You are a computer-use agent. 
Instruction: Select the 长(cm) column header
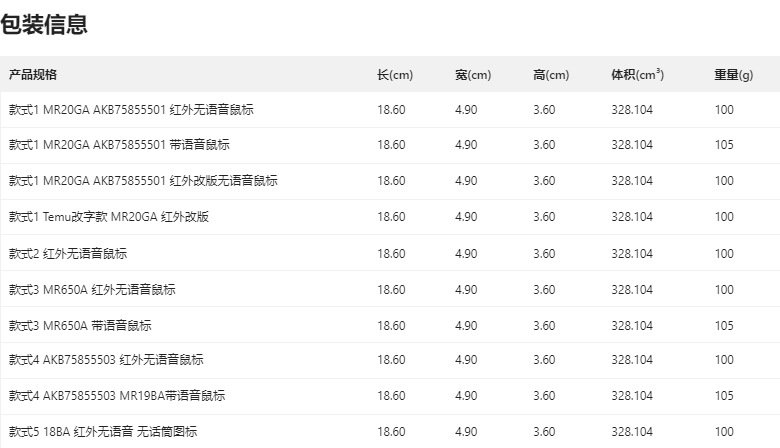[x=395, y=75]
